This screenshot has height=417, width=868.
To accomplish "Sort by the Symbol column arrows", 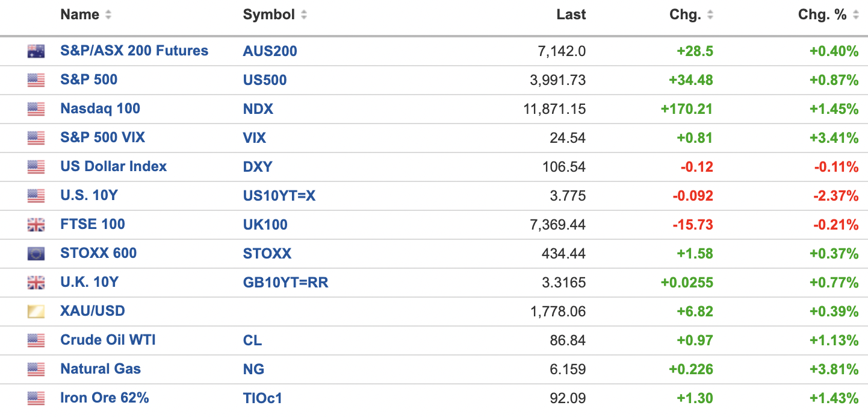I will (304, 15).
